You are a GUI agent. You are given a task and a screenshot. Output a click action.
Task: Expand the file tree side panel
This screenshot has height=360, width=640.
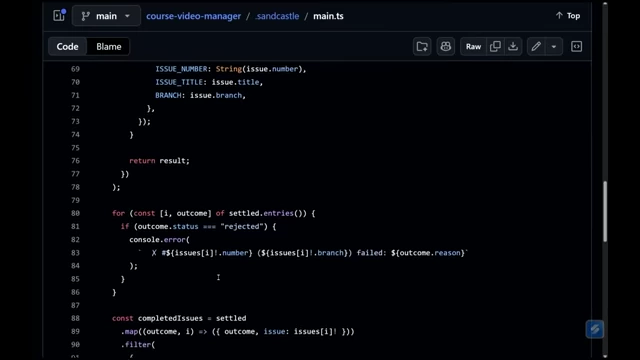(59, 16)
